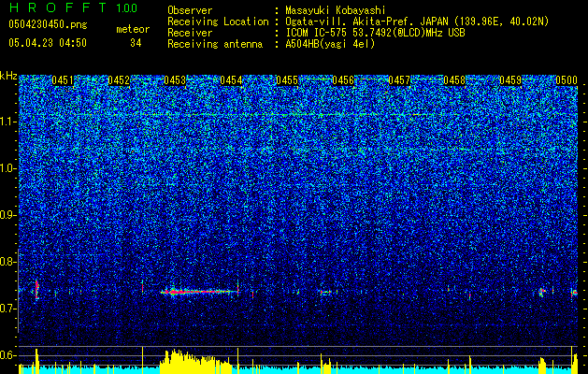Click observer name Masayuki Kobayashi
This screenshot has height=374, width=588.
tap(336, 10)
